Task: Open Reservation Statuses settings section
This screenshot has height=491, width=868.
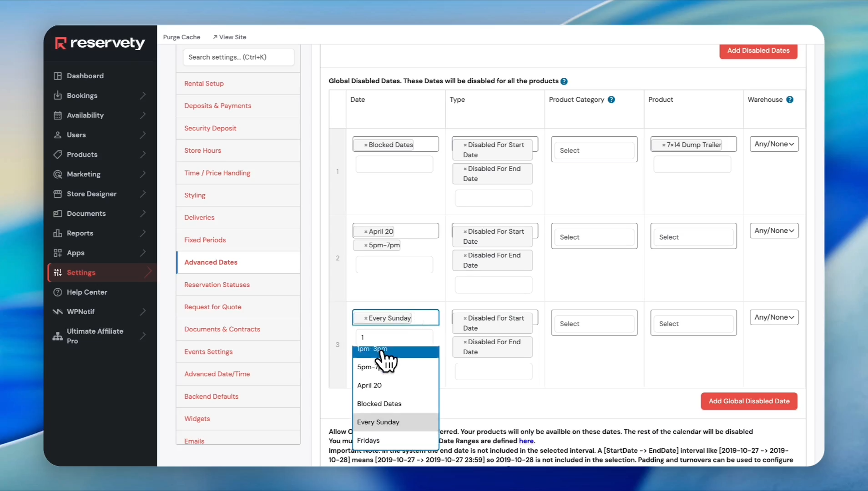Action: point(217,285)
